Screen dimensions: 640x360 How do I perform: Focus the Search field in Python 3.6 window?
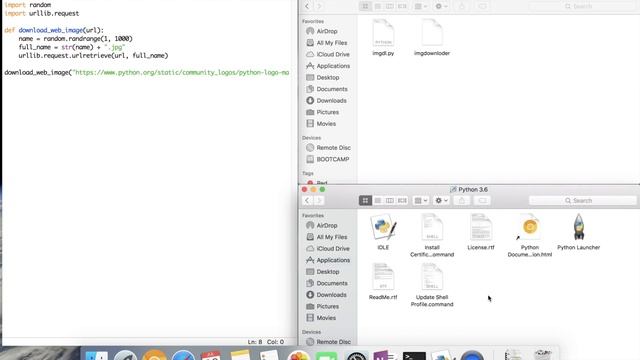582,200
